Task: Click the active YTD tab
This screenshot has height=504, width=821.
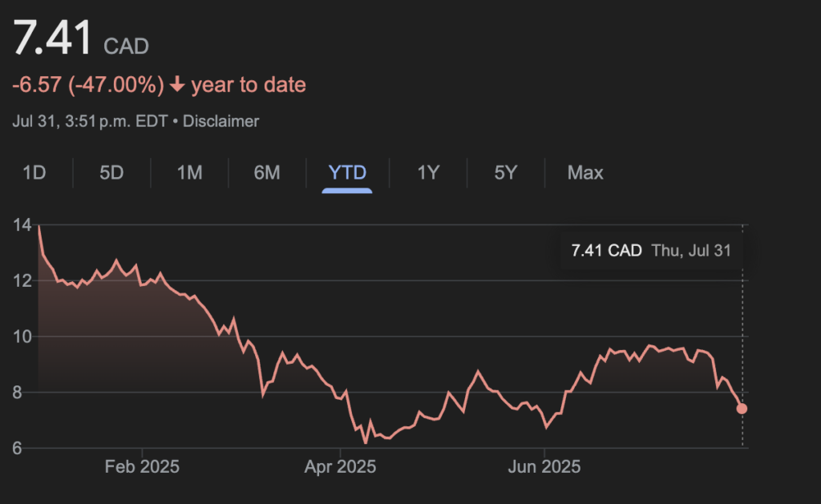Action: coord(347,172)
